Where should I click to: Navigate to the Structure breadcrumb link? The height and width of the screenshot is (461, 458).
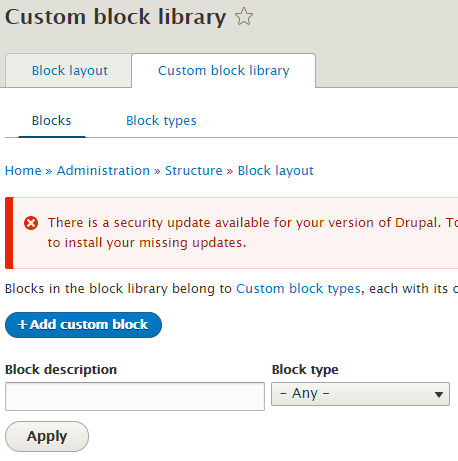[x=194, y=171]
